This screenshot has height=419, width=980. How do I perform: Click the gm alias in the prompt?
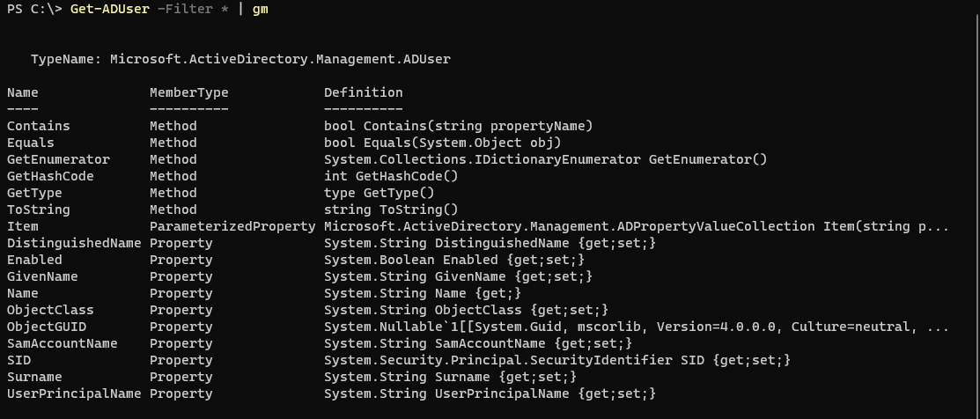tap(261, 10)
